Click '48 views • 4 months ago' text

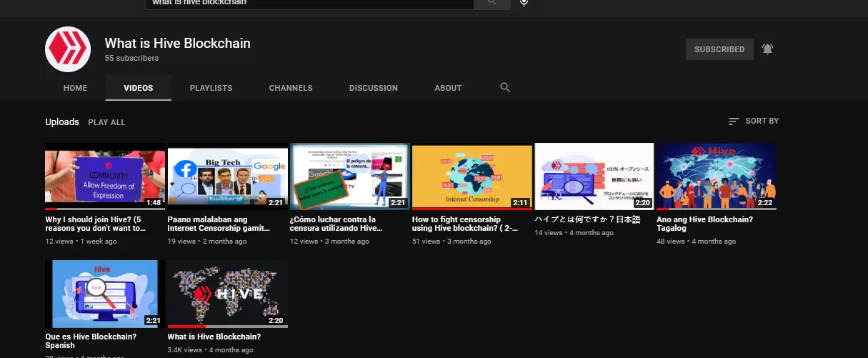coord(696,242)
